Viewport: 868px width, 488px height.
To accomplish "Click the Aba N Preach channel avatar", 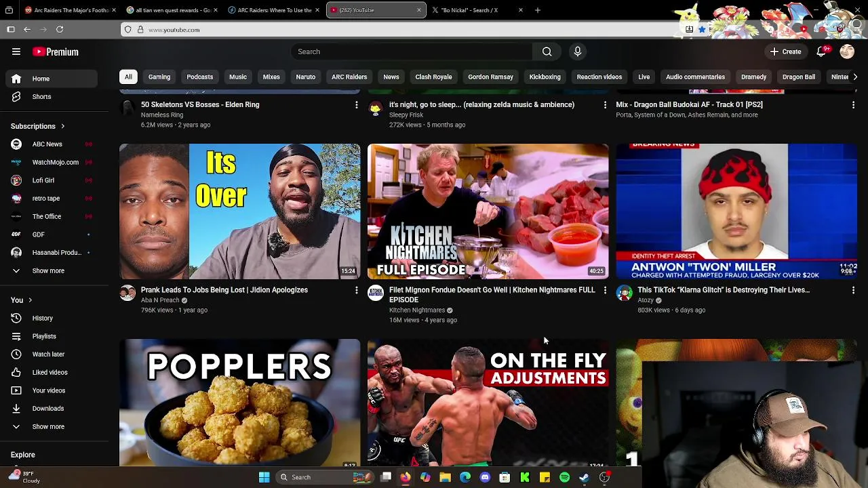I will click(x=127, y=293).
